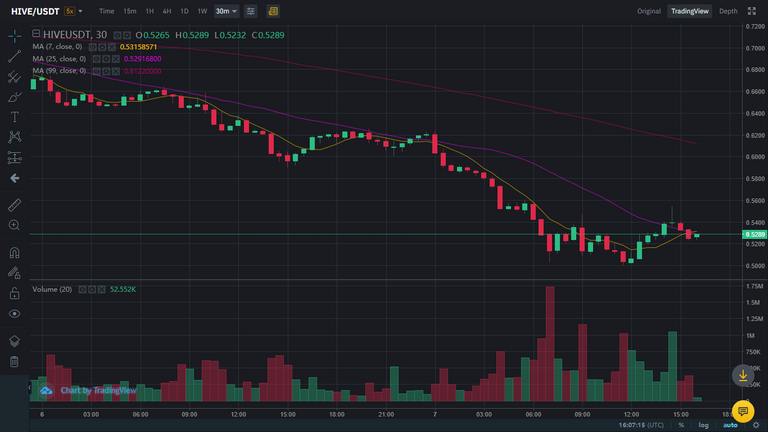Remove the MA 7 indicator
Image resolution: width=768 pixels, height=432 pixels.
[112, 47]
